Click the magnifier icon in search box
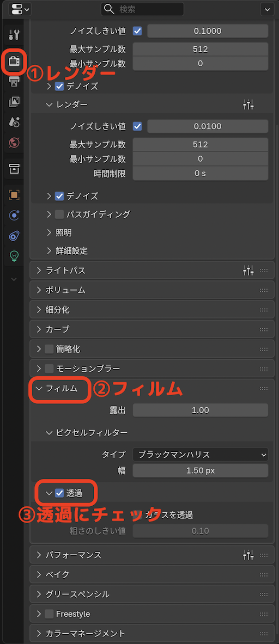 click(x=110, y=9)
